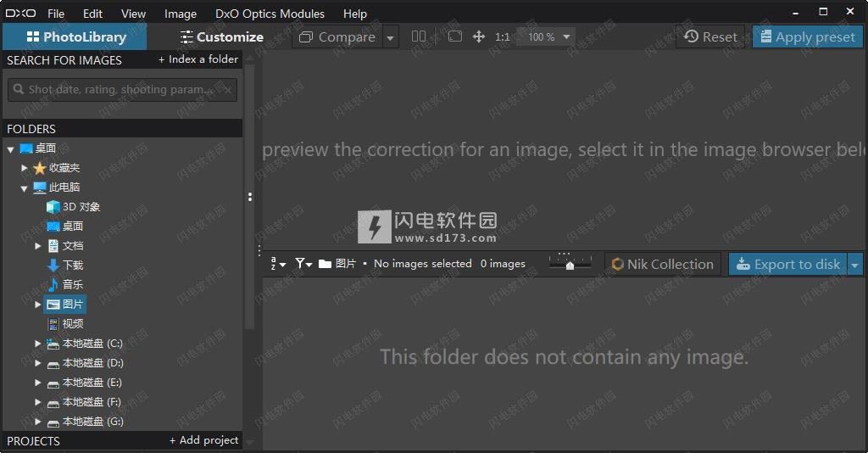Select the 3D 对象 folder
The image size is (868, 453).
[73, 206]
